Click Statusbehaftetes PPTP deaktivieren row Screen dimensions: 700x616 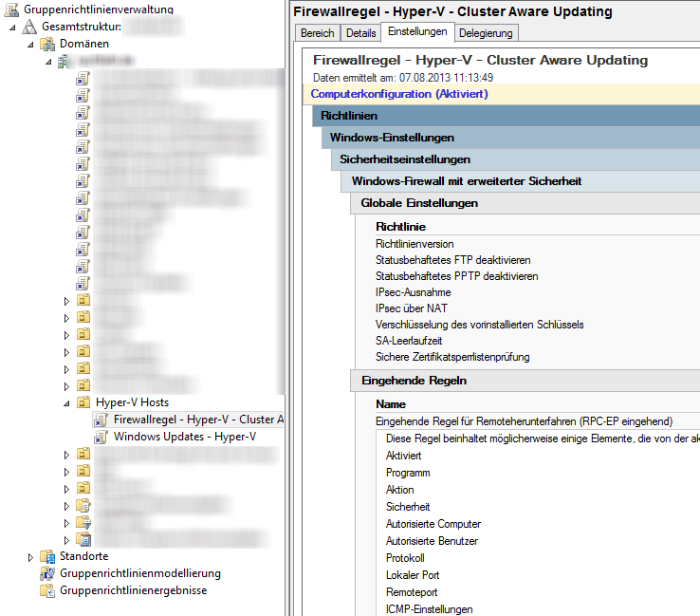click(456, 276)
